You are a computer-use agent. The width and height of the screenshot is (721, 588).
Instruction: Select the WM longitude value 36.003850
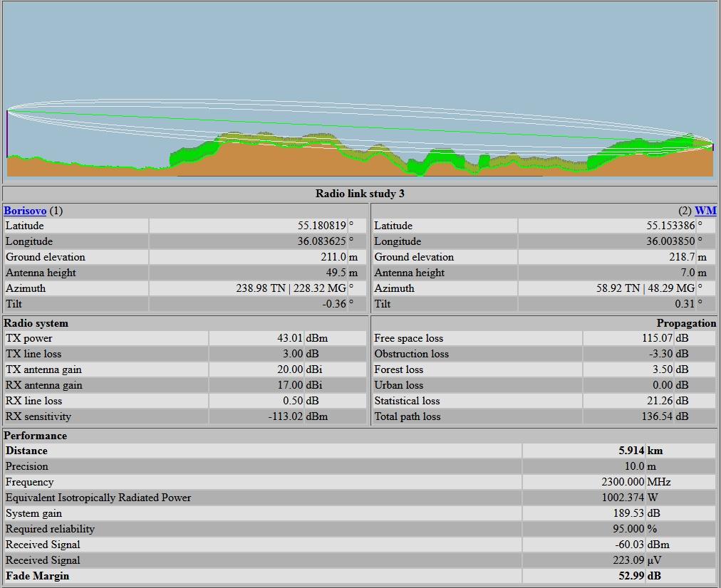coord(670,241)
